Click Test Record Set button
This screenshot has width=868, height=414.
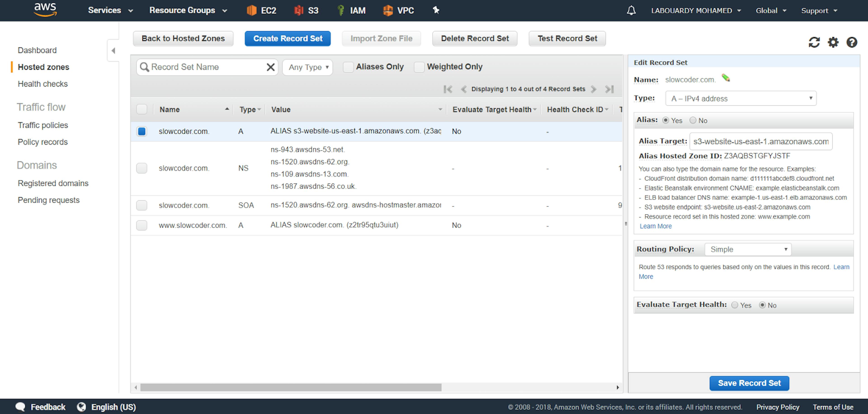point(567,38)
